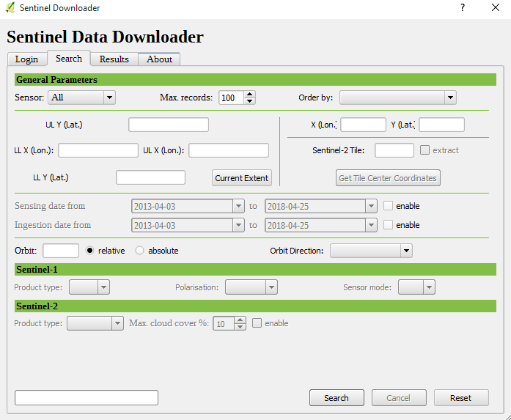
Task: Open the Results tab
Action: pos(114,59)
